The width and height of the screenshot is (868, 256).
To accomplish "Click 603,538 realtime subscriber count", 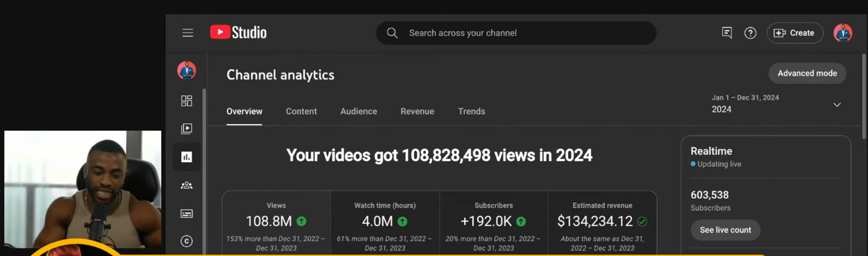I will click(710, 195).
